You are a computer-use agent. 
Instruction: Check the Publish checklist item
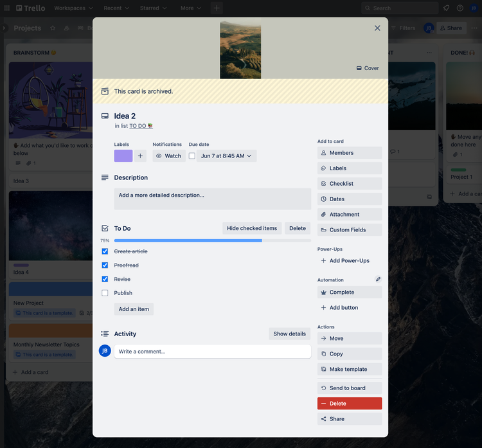coord(105,293)
